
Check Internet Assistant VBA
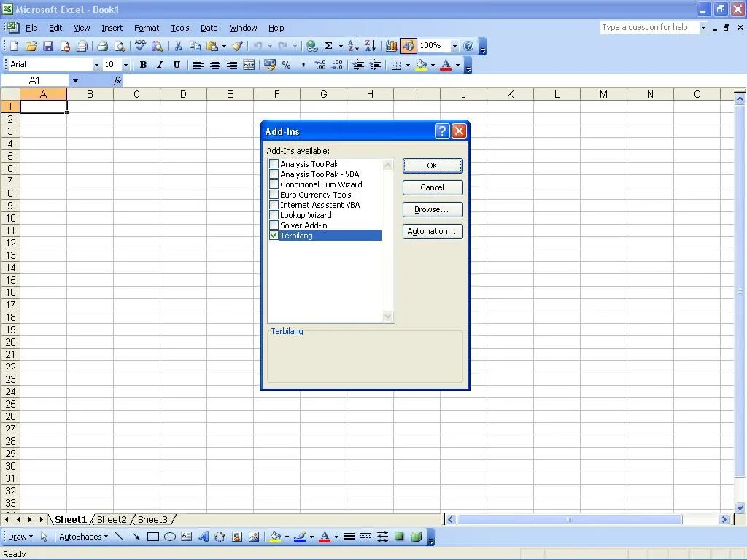[274, 205]
